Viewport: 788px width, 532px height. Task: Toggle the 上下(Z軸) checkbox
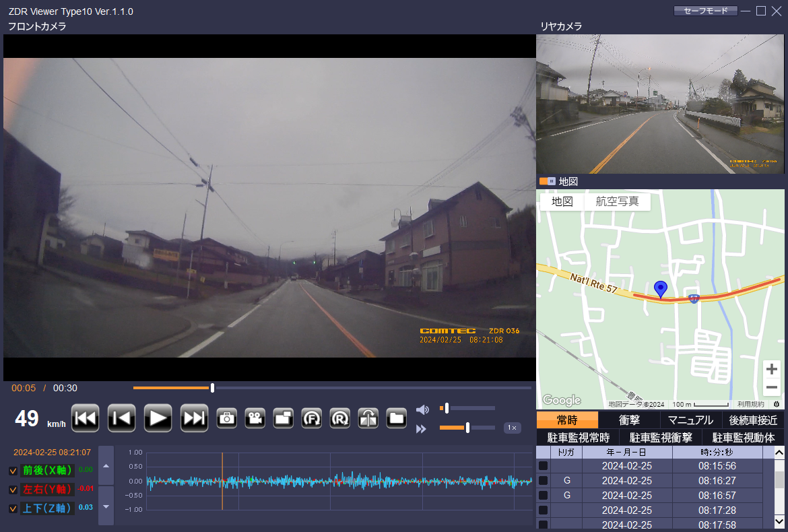(x=13, y=508)
